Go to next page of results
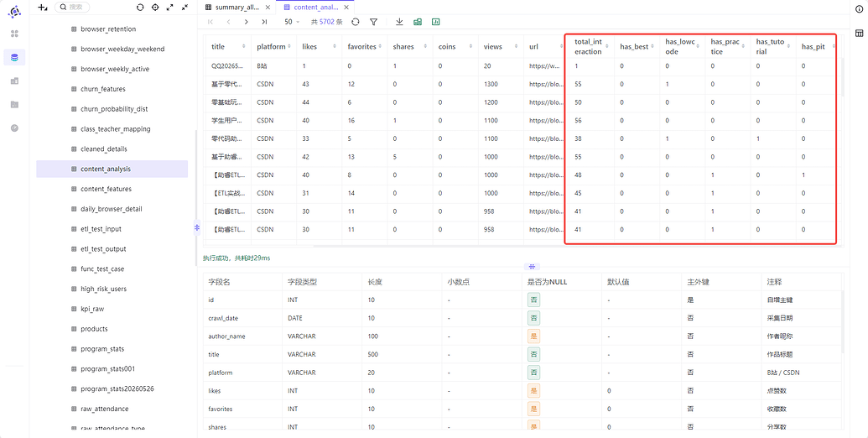 pos(247,22)
